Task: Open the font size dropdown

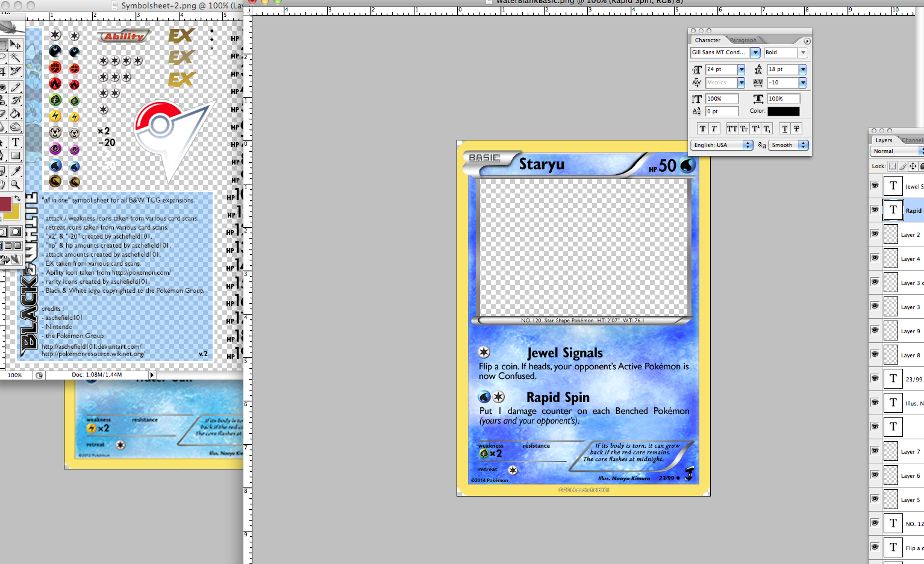Action: tap(741, 69)
